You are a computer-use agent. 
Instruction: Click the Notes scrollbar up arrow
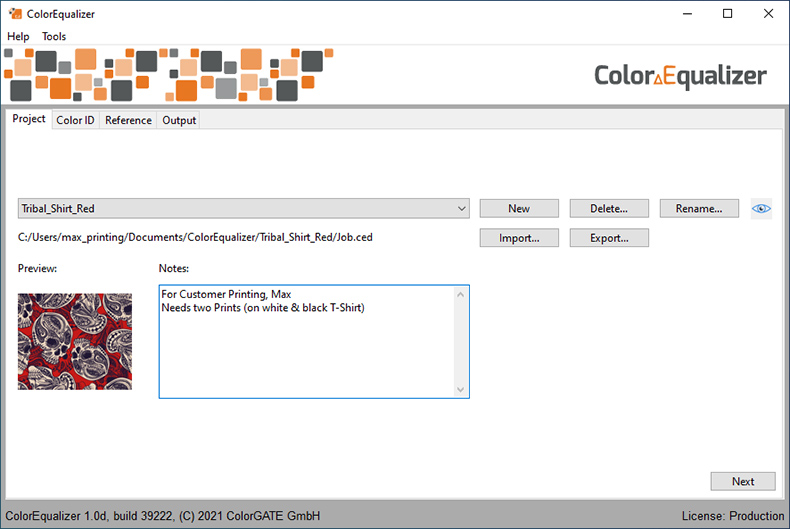click(460, 294)
